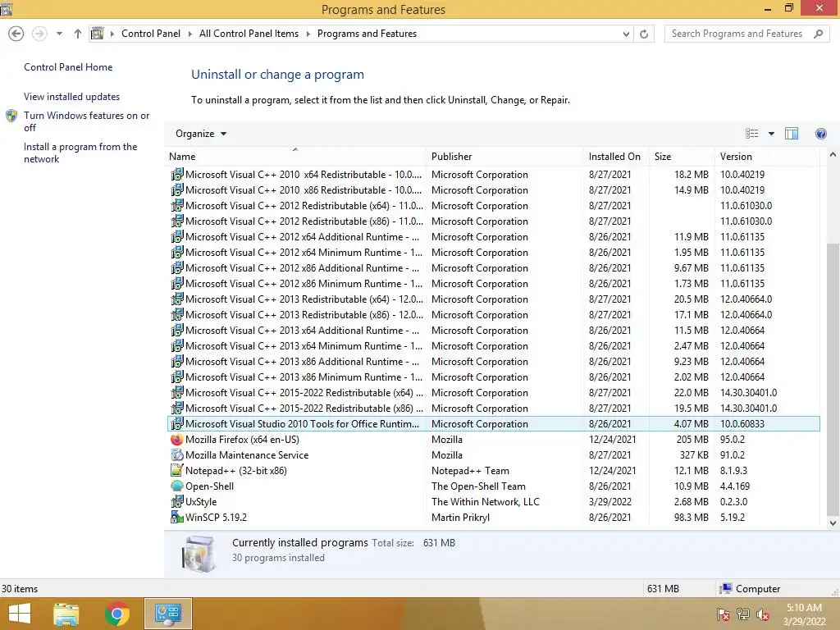Click version 95.0.2 cell for Firefox
The height and width of the screenshot is (630, 840).
click(x=733, y=440)
